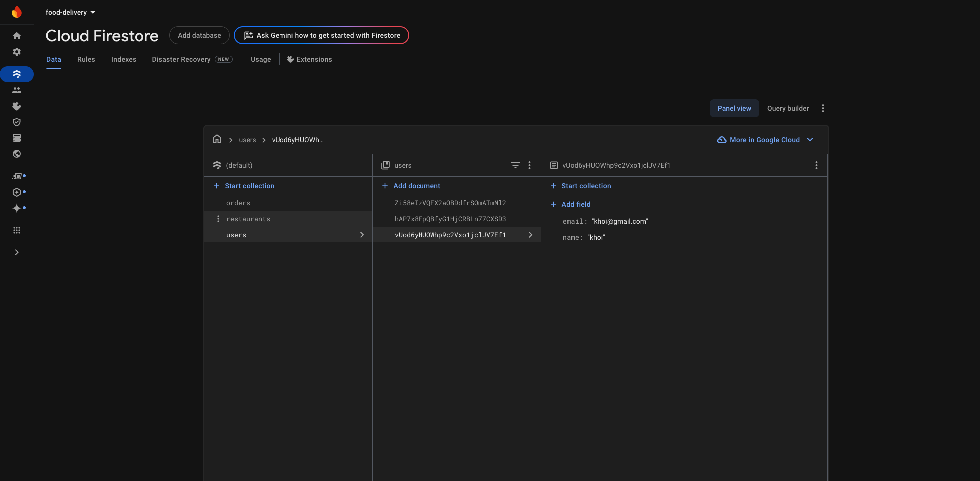
Task: Switch to the Data tab
Action: click(54, 59)
